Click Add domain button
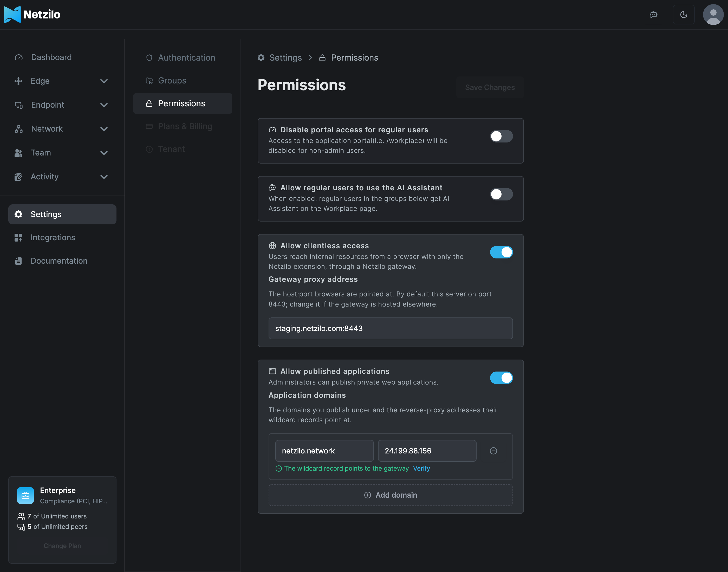Screen dimensions: 728x572 [391, 495]
